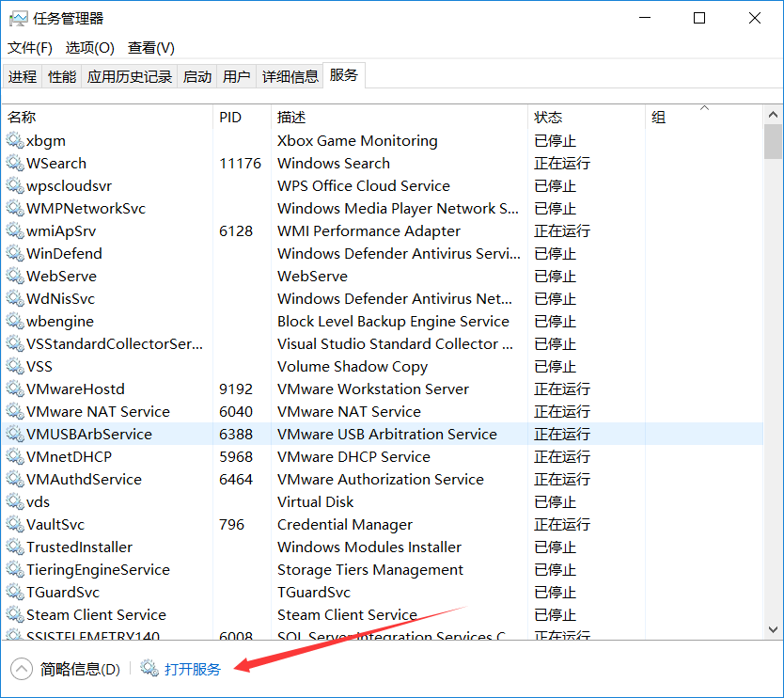
Task: Click the gear icon beside WdNisSvc
Action: click(15, 299)
